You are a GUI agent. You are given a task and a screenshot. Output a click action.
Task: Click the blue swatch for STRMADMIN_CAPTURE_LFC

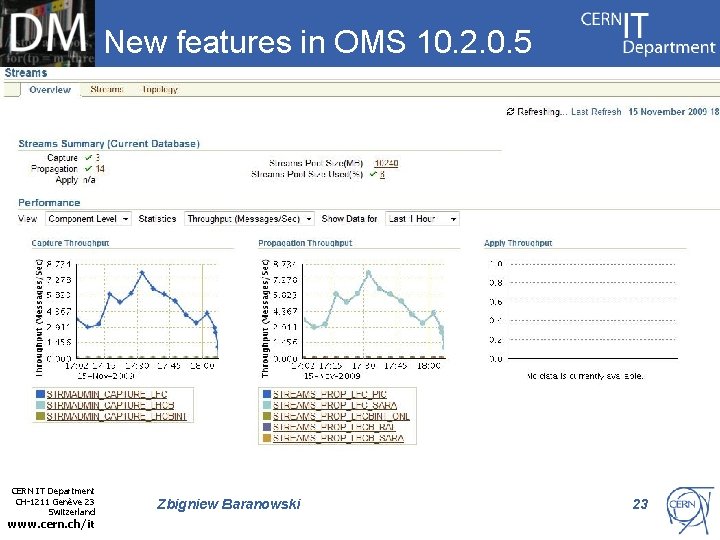40,394
